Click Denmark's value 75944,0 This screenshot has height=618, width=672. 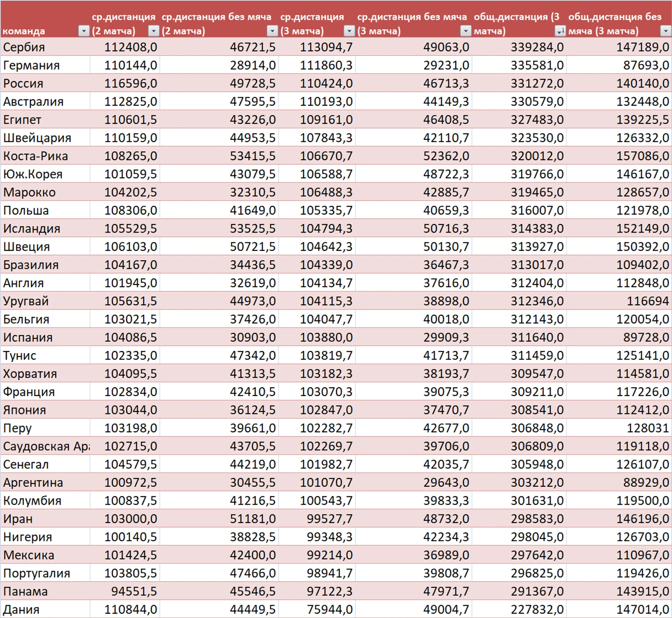click(x=330, y=609)
